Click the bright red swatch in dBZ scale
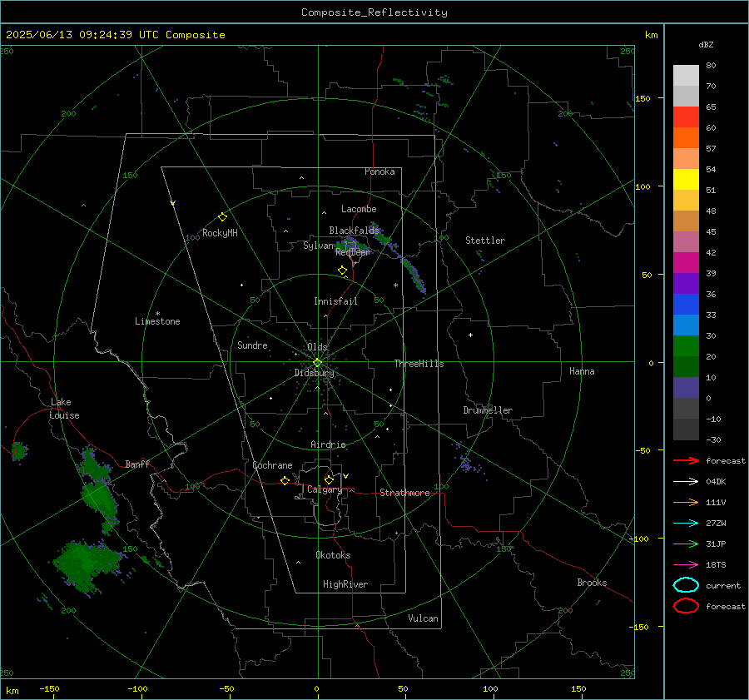The height and width of the screenshot is (700, 749). pos(686,117)
